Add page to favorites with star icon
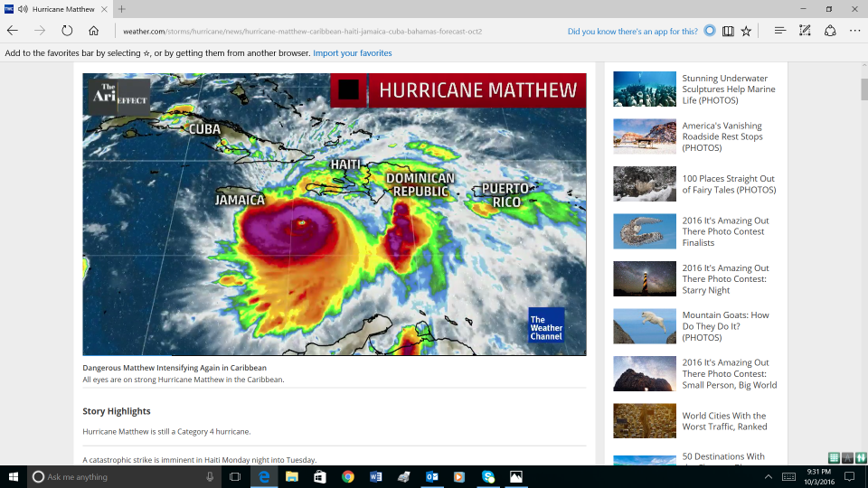This screenshot has width=868, height=488. point(746,31)
